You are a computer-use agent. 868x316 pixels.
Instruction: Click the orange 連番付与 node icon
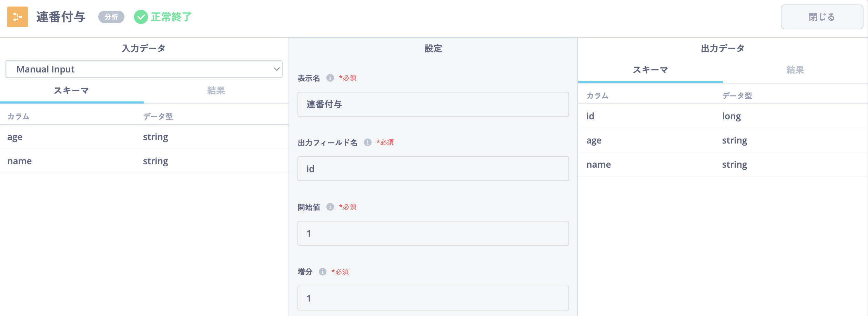click(x=17, y=17)
